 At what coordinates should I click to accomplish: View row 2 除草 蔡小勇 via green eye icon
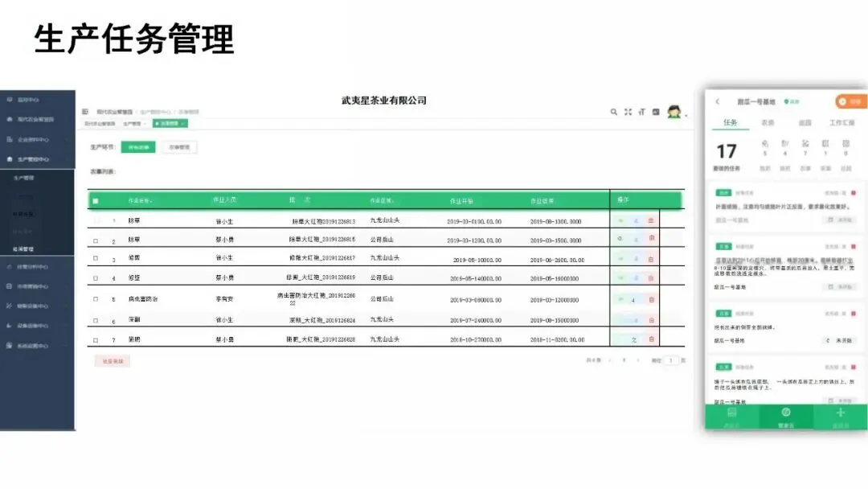coord(620,238)
